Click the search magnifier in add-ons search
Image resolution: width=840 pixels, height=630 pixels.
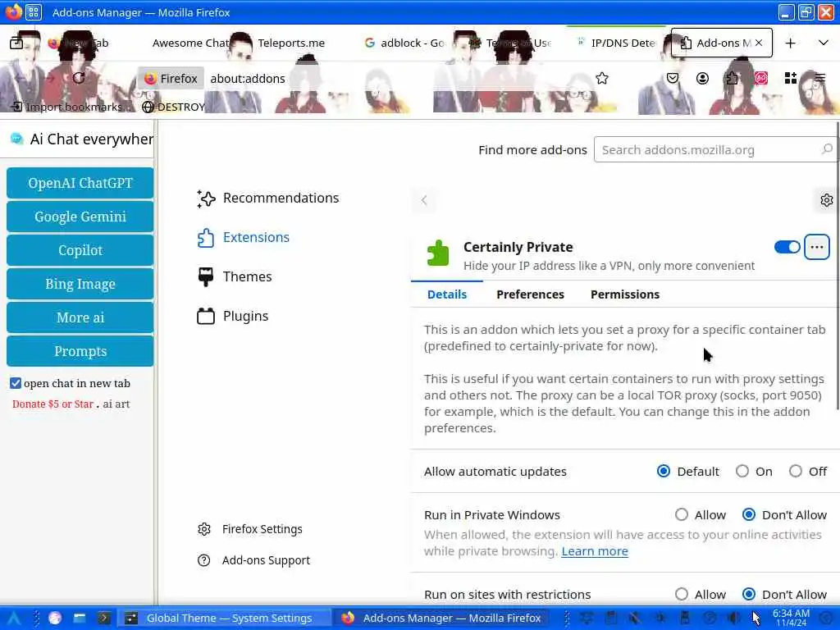coord(827,149)
